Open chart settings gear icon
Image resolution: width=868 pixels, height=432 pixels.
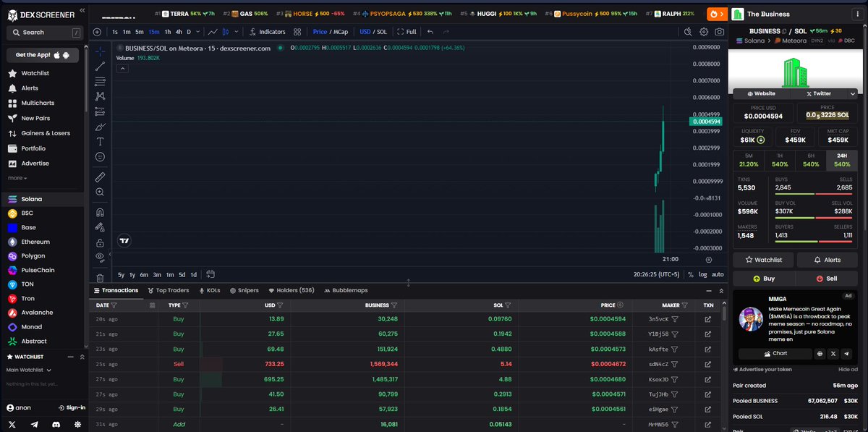coord(704,32)
